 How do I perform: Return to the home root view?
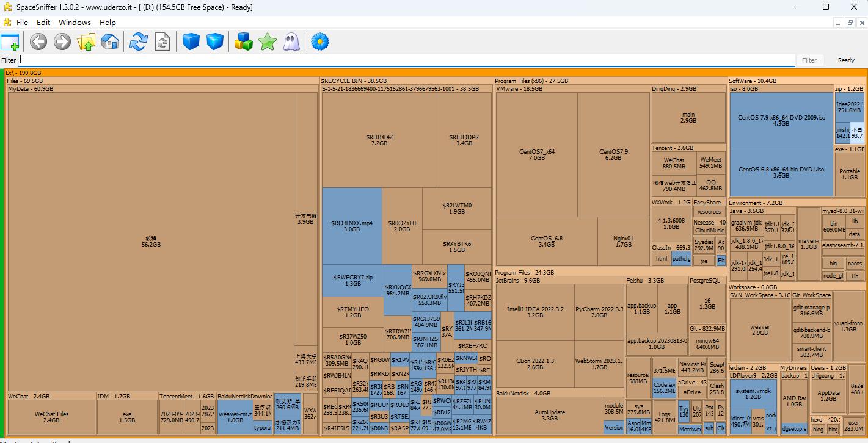click(110, 41)
